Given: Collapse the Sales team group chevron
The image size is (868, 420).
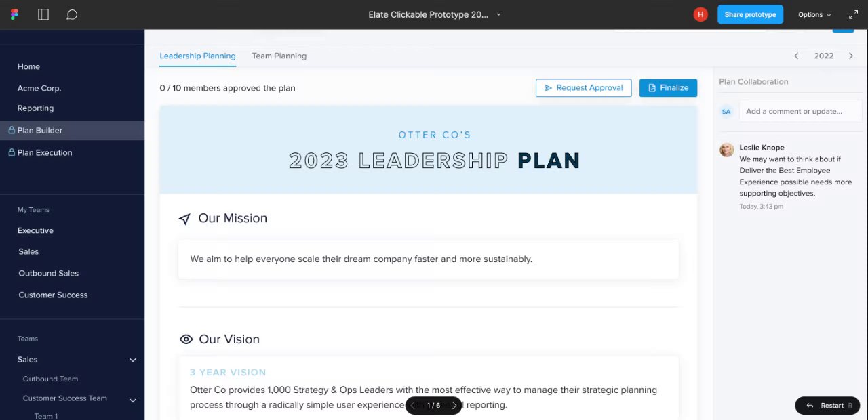Looking at the screenshot, I should tap(133, 360).
